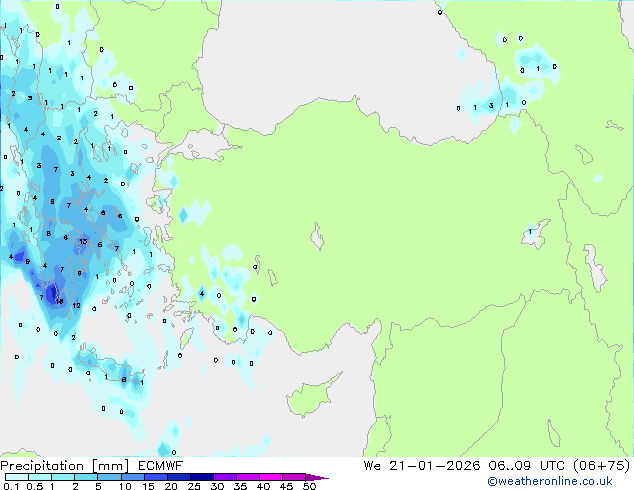This screenshot has height=490, width=634.
Task: Select the 0.1–0.5 mm legend swatch
Action: pyautogui.click(x=17, y=477)
